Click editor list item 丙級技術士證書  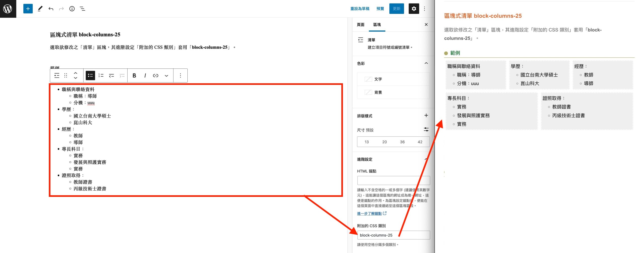pos(90,189)
